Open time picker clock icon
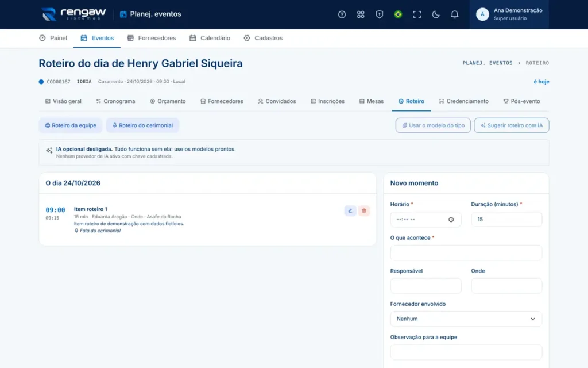Viewport: 588px width, 368px height. coord(451,220)
